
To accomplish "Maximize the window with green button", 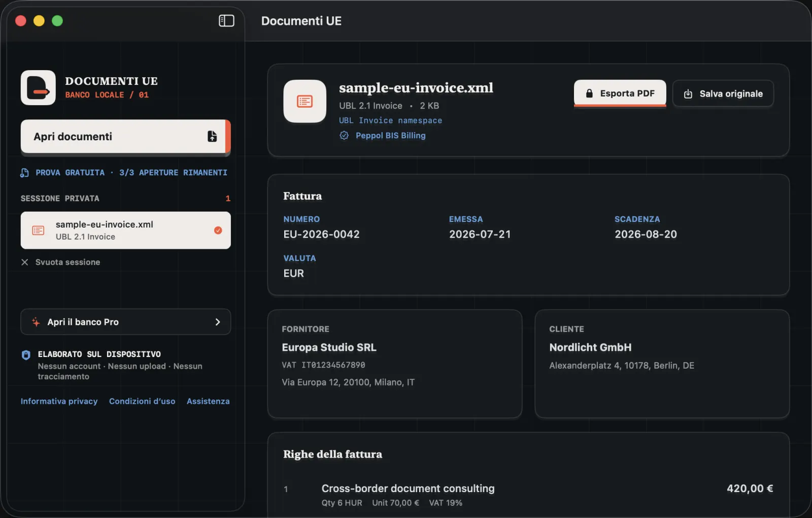I will (x=57, y=21).
